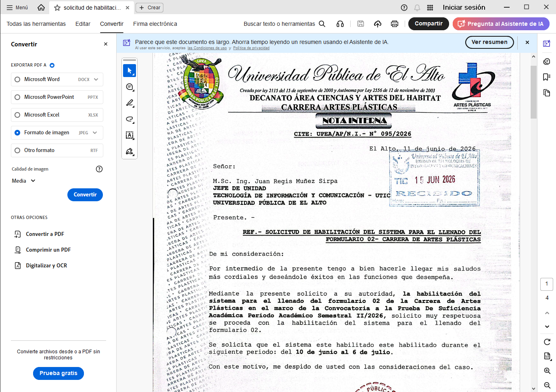Open the Editar menu tab
The width and height of the screenshot is (556, 392).
[x=83, y=24]
